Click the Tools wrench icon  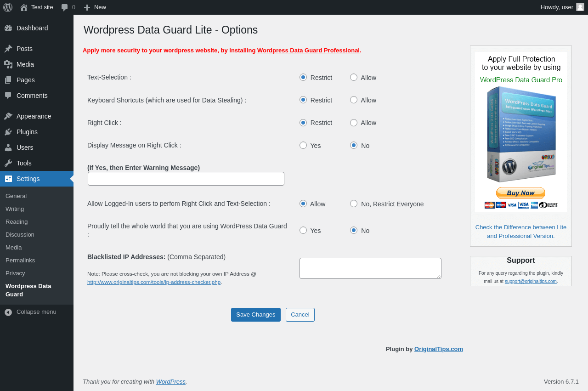click(x=8, y=163)
